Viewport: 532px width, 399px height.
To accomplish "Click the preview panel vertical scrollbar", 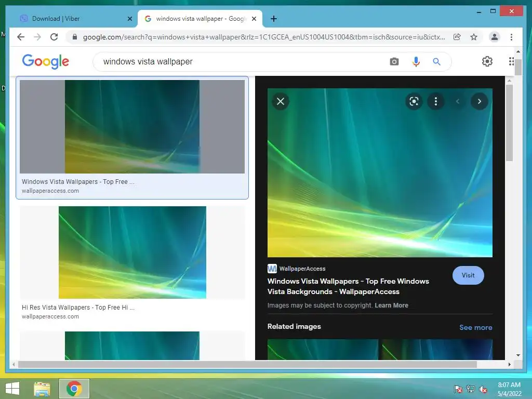I will tap(509, 123).
